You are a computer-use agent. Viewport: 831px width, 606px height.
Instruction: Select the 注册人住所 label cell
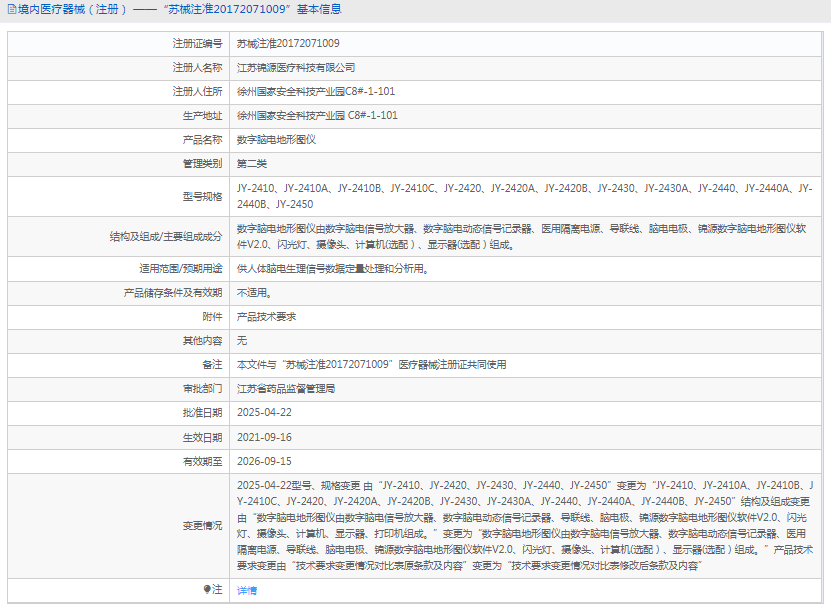119,92
